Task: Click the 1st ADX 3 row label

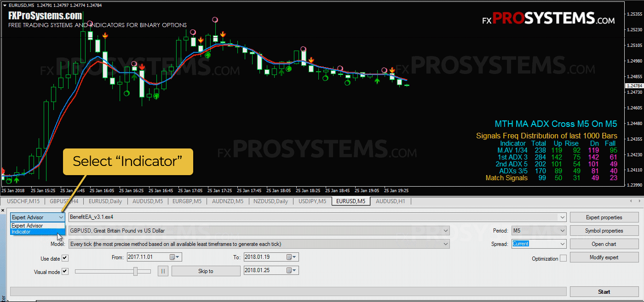Action: pos(512,157)
